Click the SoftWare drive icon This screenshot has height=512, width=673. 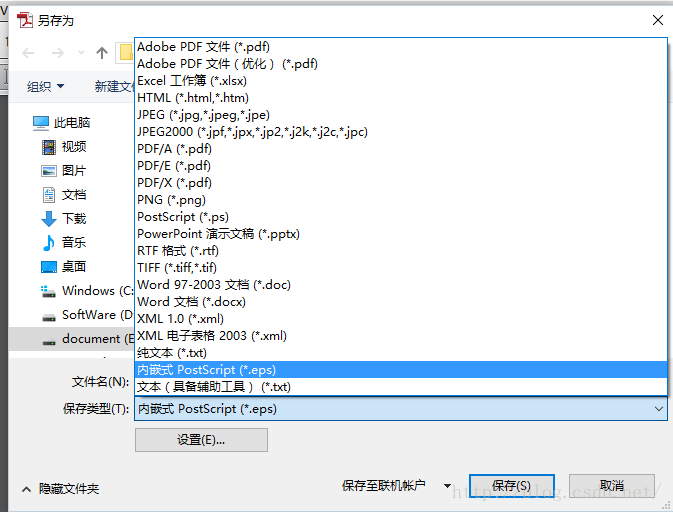(x=49, y=318)
